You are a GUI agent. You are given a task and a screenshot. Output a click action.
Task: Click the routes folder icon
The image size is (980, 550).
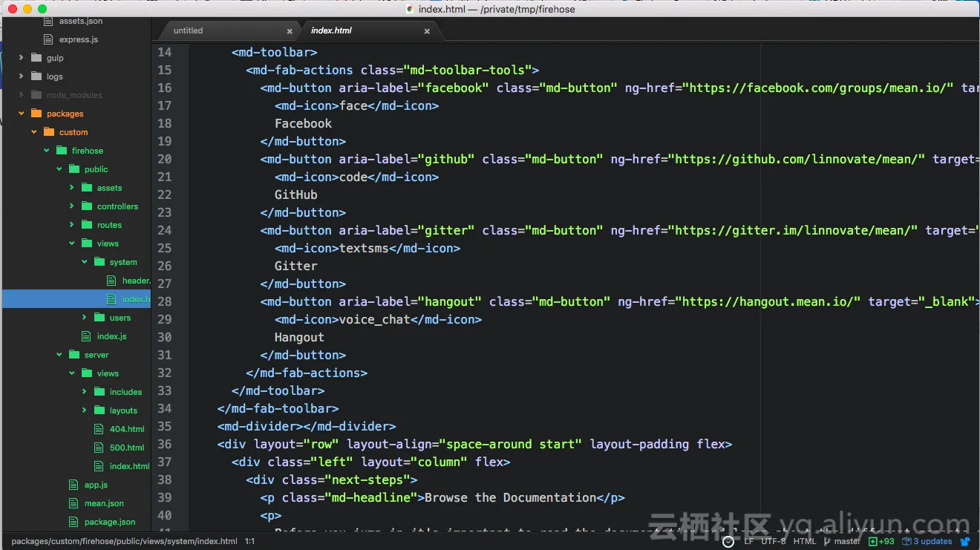86,225
